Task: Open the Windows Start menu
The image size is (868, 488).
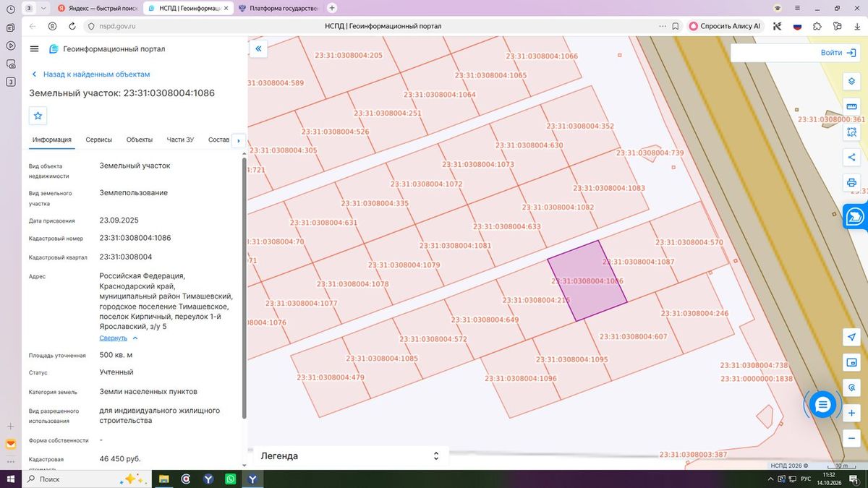Action: point(10,479)
